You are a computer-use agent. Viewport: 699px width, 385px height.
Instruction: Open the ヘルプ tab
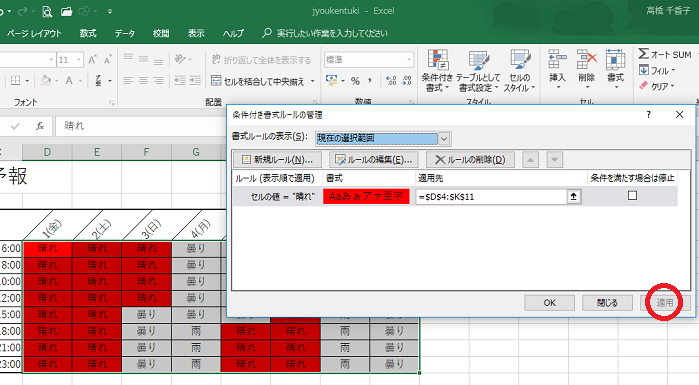(233, 33)
